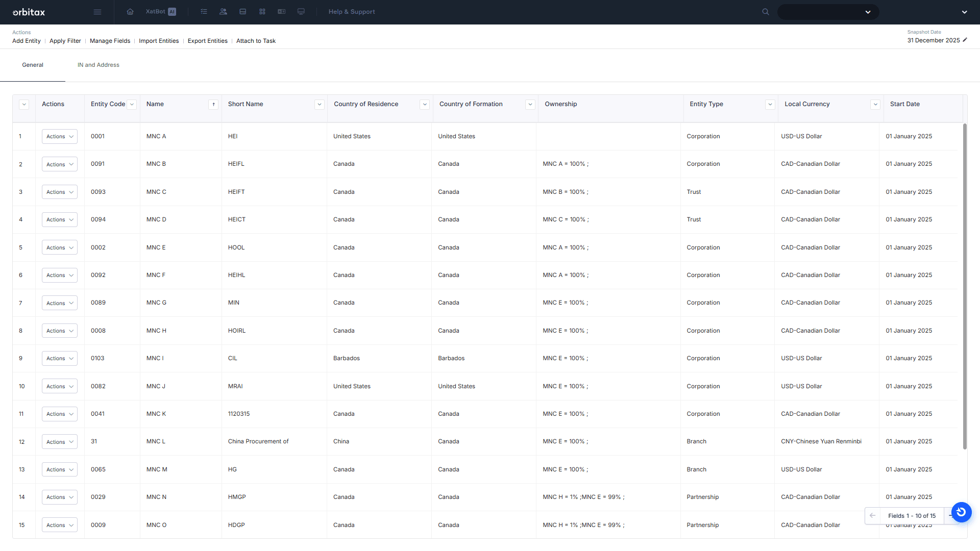Click the vertical table scrollbar
The image size is (980, 551).
coord(965,286)
